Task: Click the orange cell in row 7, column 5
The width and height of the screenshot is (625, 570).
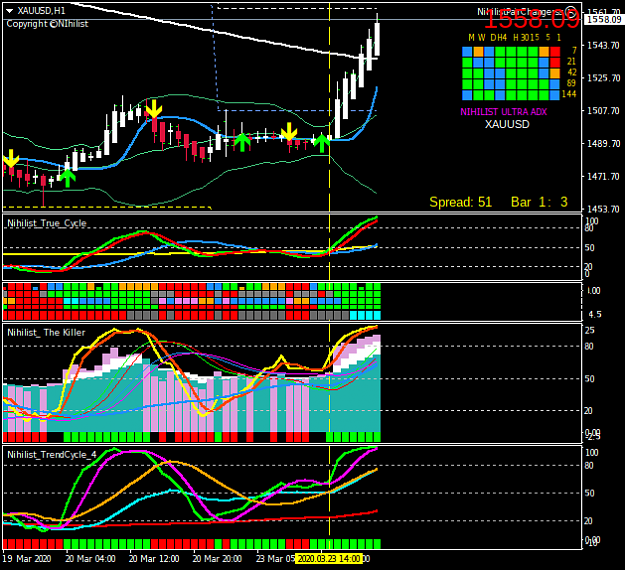Action: (544, 51)
